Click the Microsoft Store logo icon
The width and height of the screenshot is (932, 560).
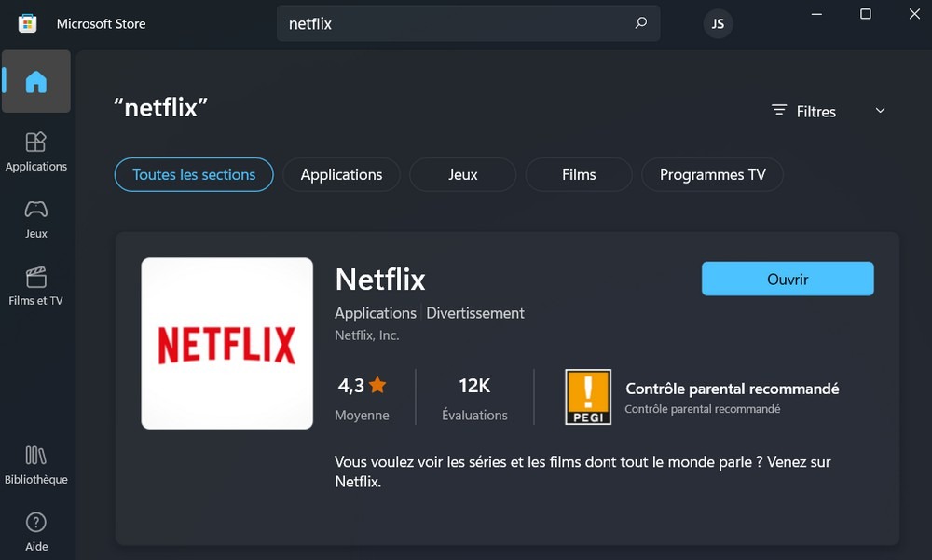(x=27, y=23)
